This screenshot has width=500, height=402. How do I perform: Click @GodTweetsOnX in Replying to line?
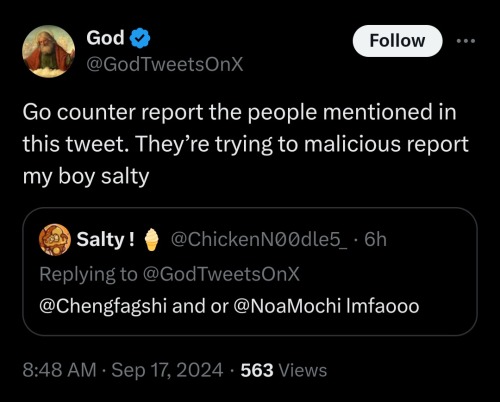coord(221,274)
